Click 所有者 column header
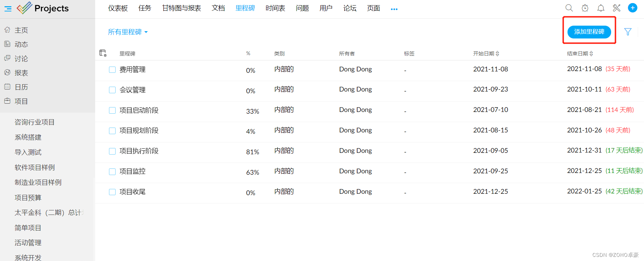This screenshot has height=261, width=644. pyautogui.click(x=347, y=54)
